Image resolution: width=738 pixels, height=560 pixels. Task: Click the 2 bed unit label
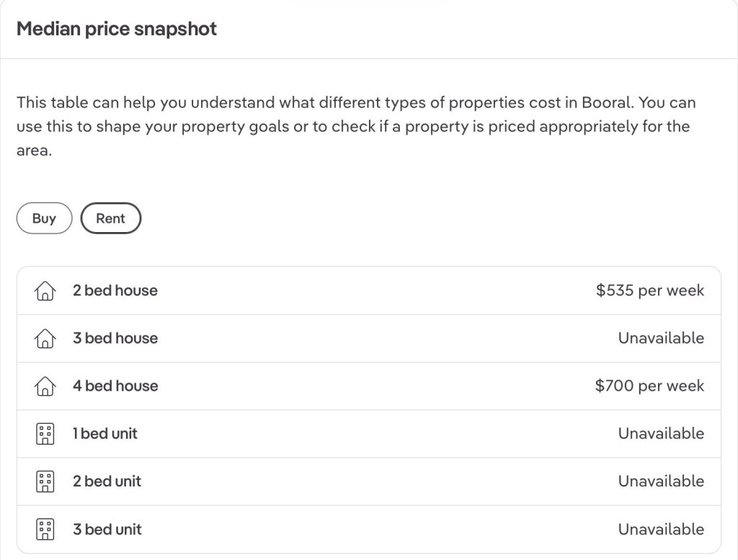[107, 481]
